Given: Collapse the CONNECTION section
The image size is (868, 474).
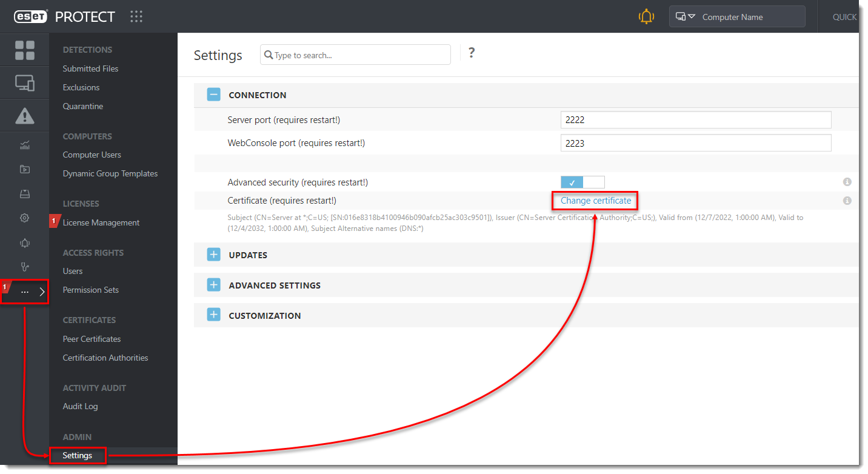Looking at the screenshot, I should coord(213,95).
